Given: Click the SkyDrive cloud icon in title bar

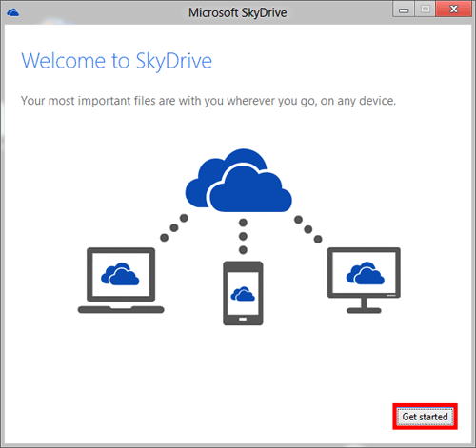Looking at the screenshot, I should pos(12,12).
